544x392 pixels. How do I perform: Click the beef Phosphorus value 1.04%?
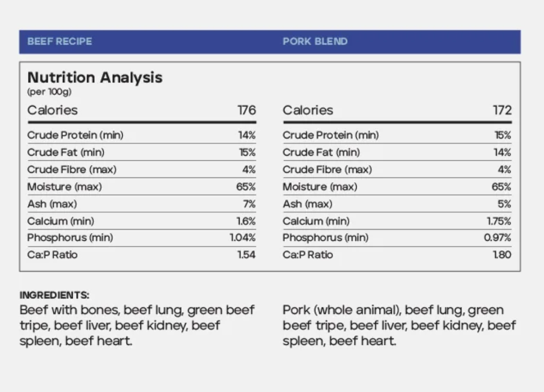[x=243, y=237]
